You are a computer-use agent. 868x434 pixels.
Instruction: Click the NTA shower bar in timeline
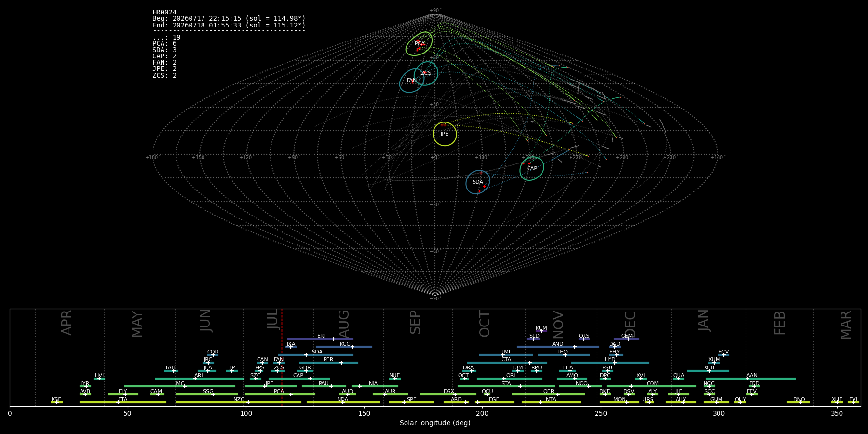point(551,402)
